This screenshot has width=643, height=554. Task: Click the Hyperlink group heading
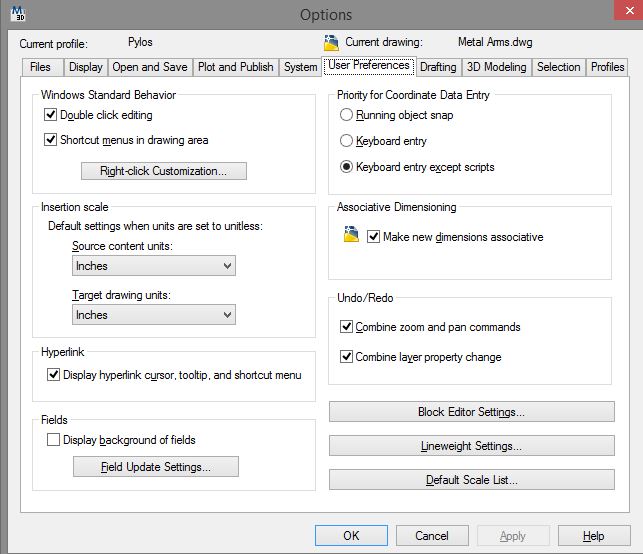pos(62,352)
